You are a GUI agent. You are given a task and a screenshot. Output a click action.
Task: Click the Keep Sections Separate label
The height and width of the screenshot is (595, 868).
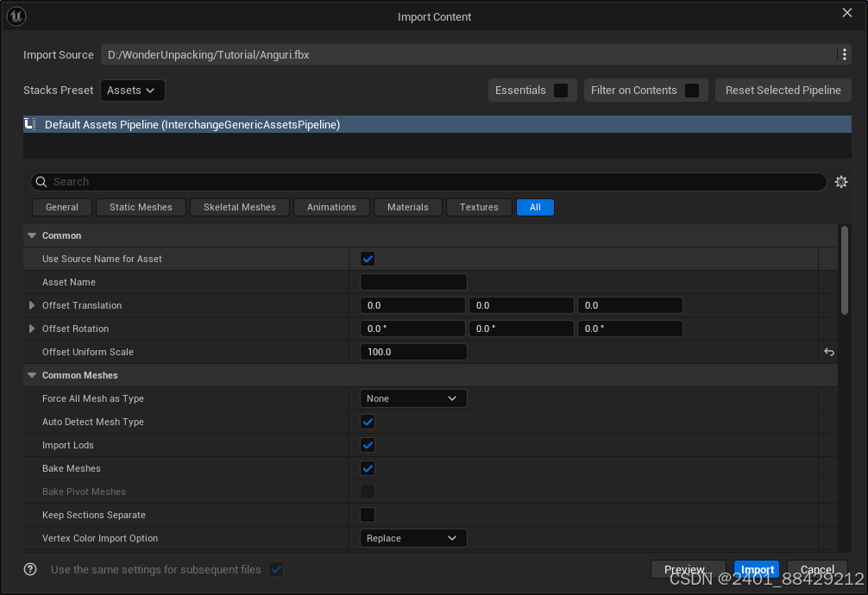click(94, 515)
